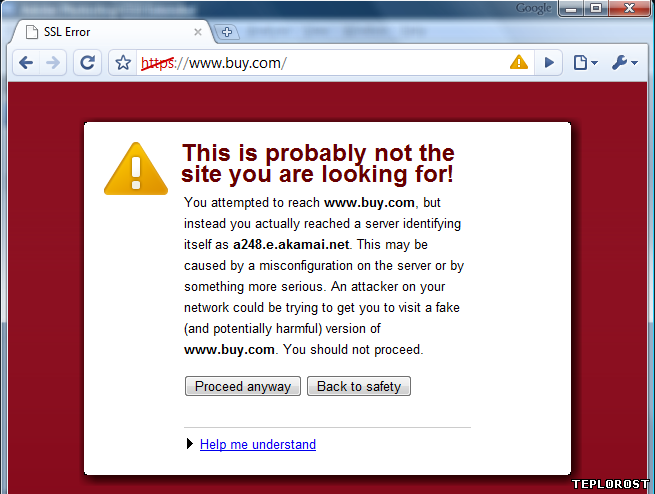655x494 pixels.
Task: Open the wrench settings menu
Action: pyautogui.click(x=625, y=63)
